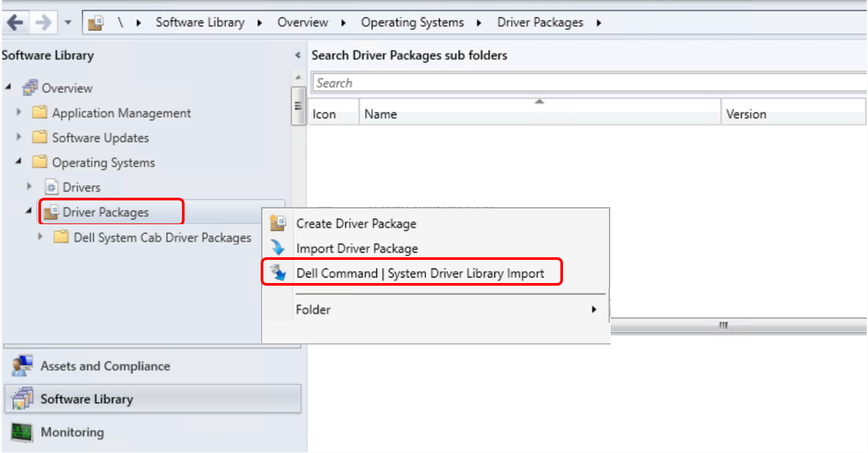Click Create Driver Package menu entry

click(x=358, y=224)
